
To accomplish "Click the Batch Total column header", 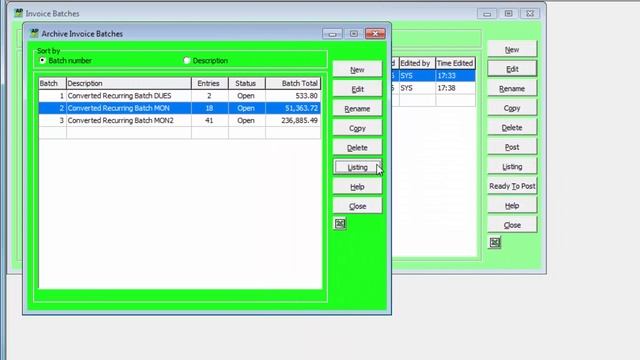I will tap(293, 83).
